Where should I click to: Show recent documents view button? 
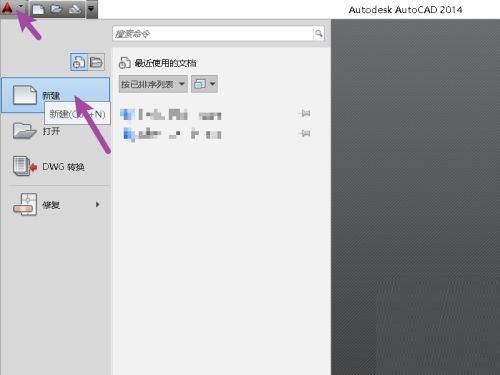coord(79,62)
